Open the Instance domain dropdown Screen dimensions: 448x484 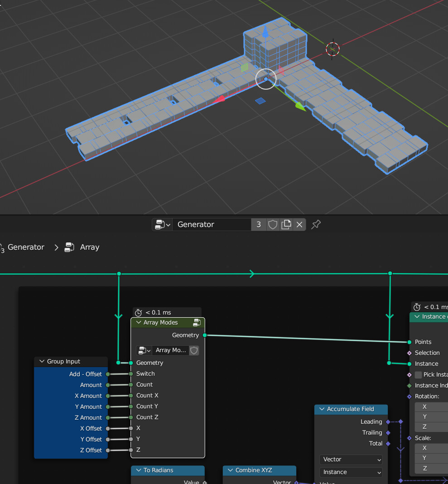tap(351, 472)
